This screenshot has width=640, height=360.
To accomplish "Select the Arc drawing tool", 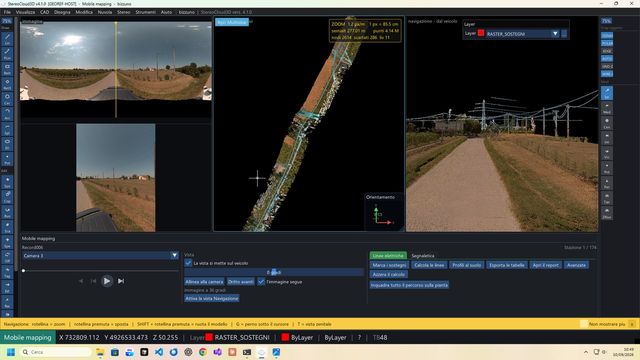I will coord(7,114).
